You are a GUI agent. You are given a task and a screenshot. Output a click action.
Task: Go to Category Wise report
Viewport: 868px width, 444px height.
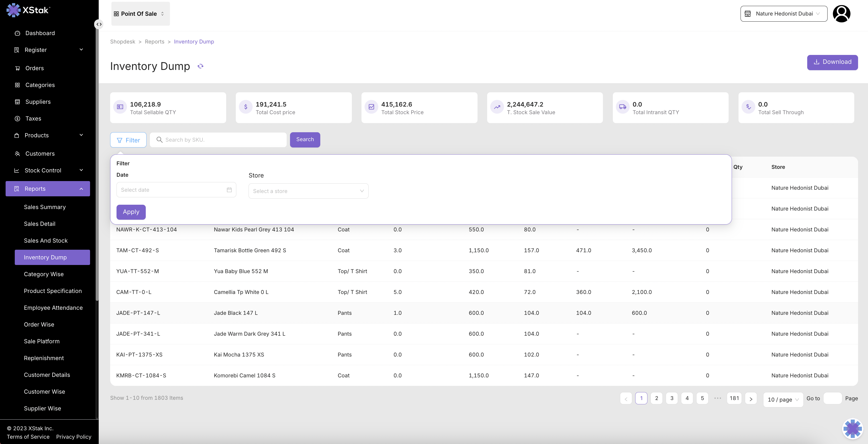[44, 274]
